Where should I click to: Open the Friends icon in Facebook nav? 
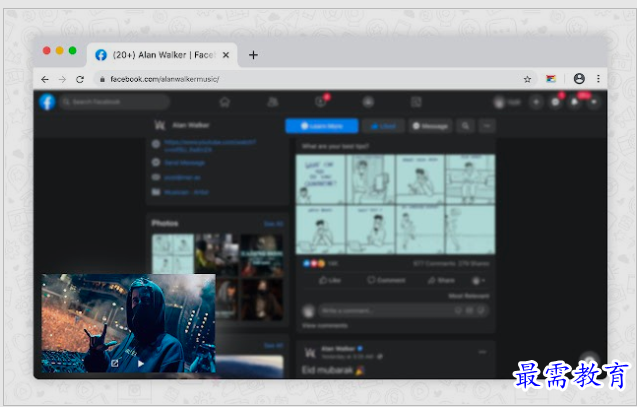point(273,102)
